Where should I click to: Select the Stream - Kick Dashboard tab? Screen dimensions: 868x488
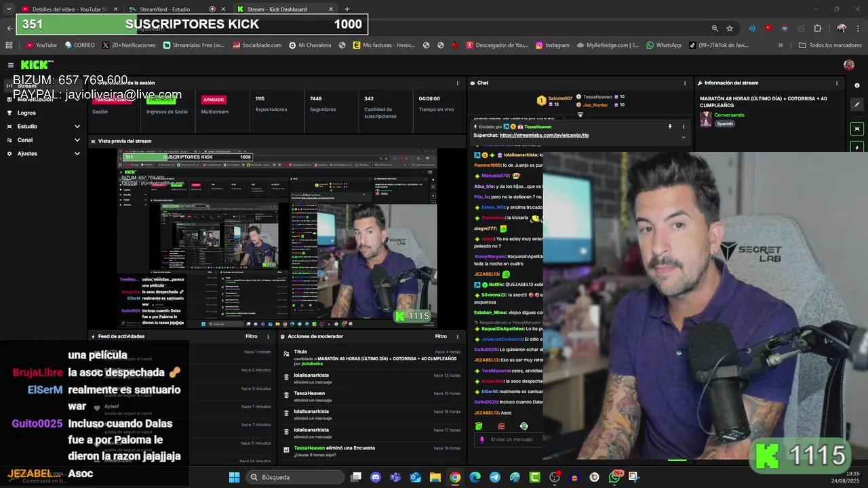click(x=285, y=9)
